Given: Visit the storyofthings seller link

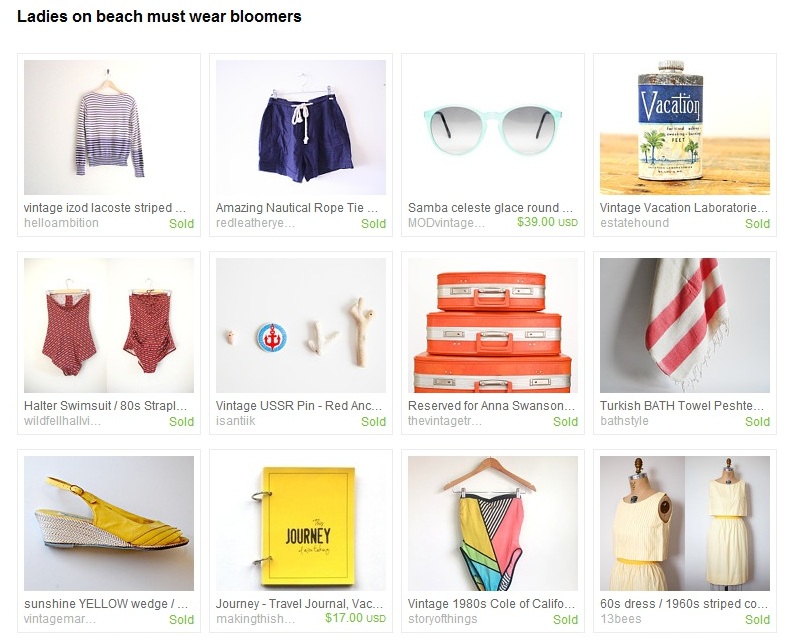Looking at the screenshot, I should (442, 619).
